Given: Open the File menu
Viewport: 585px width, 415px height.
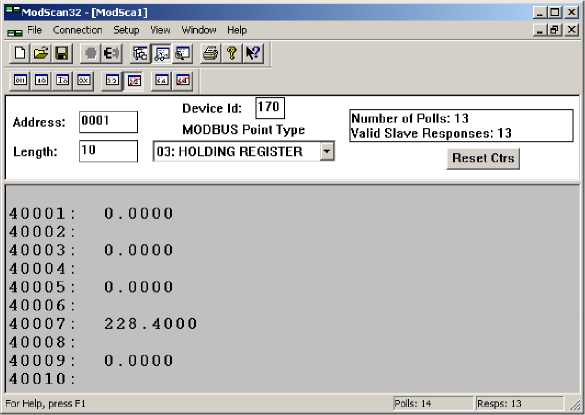Looking at the screenshot, I should pyautogui.click(x=34, y=30).
